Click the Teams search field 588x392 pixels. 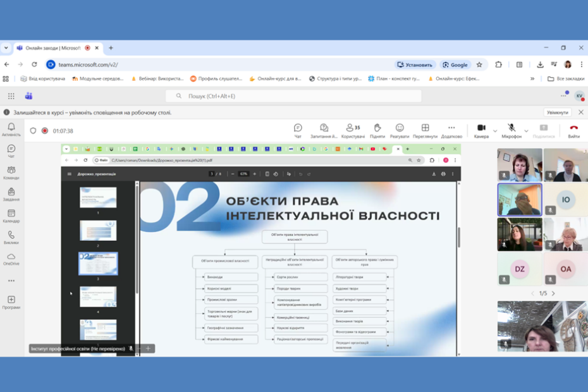(x=293, y=96)
